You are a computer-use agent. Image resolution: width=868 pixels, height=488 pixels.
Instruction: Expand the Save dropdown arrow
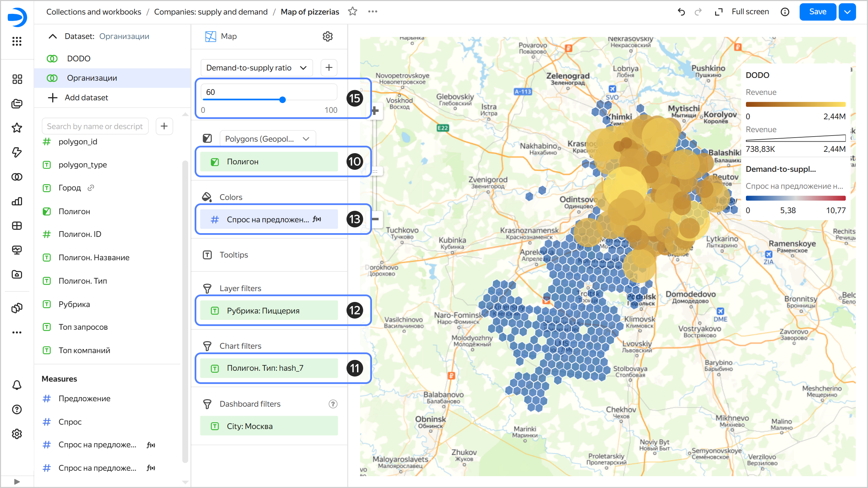point(847,12)
